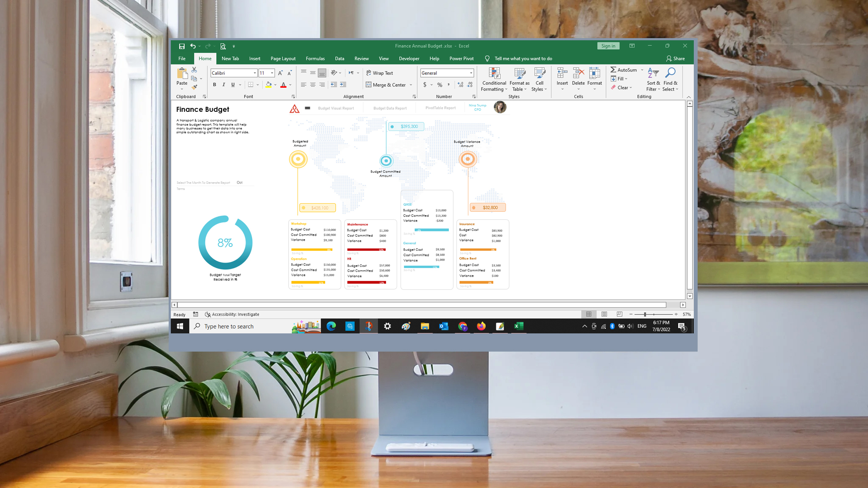This screenshot has width=868, height=488.
Task: Click the Cell Styles icon
Action: click(540, 73)
